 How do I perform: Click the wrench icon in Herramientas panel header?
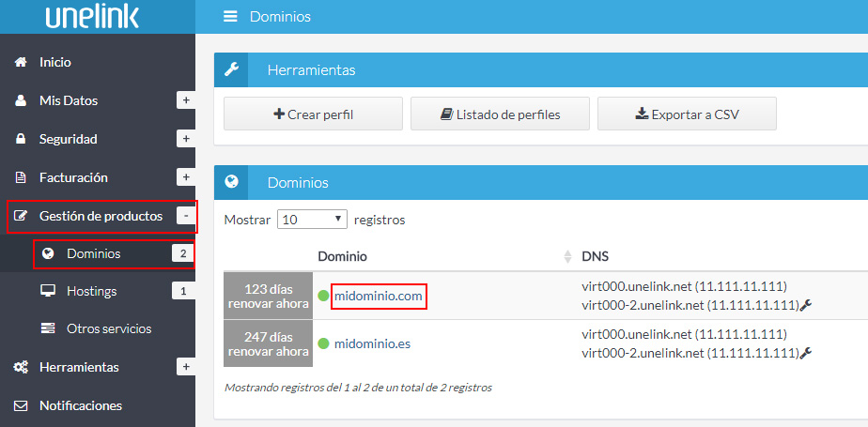(x=231, y=70)
